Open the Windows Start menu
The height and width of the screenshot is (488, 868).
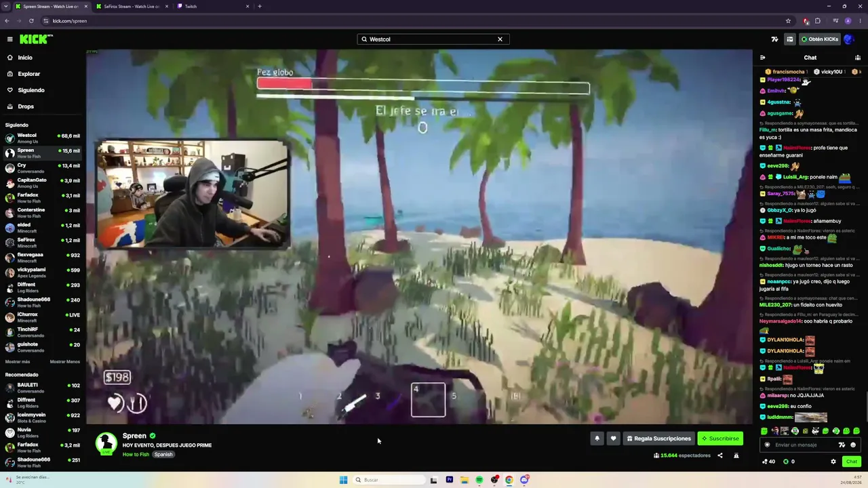343,480
